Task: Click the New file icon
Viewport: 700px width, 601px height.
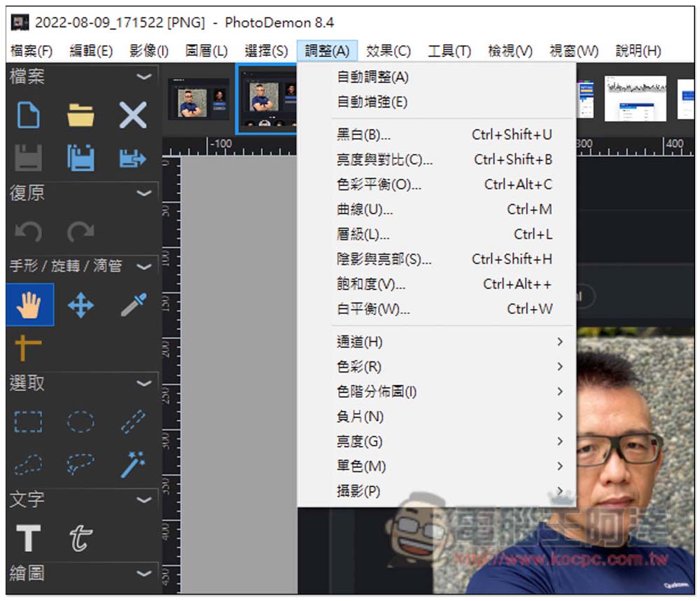Action: [x=28, y=115]
